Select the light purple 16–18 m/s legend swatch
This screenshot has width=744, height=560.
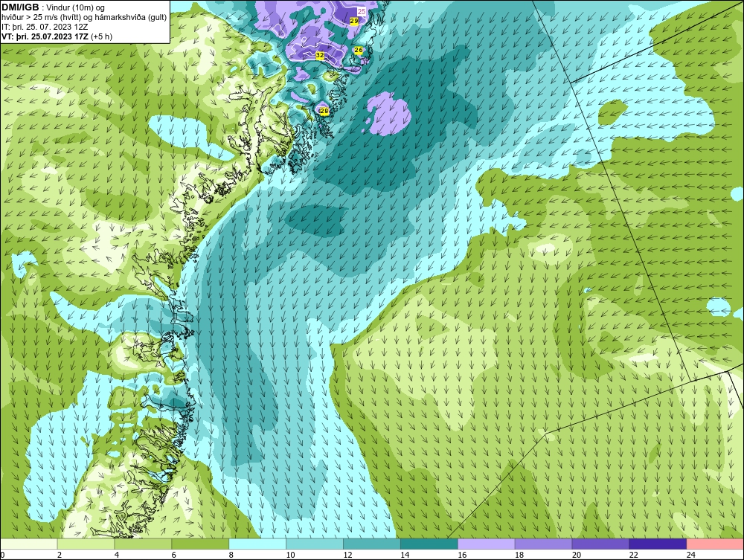487,544
